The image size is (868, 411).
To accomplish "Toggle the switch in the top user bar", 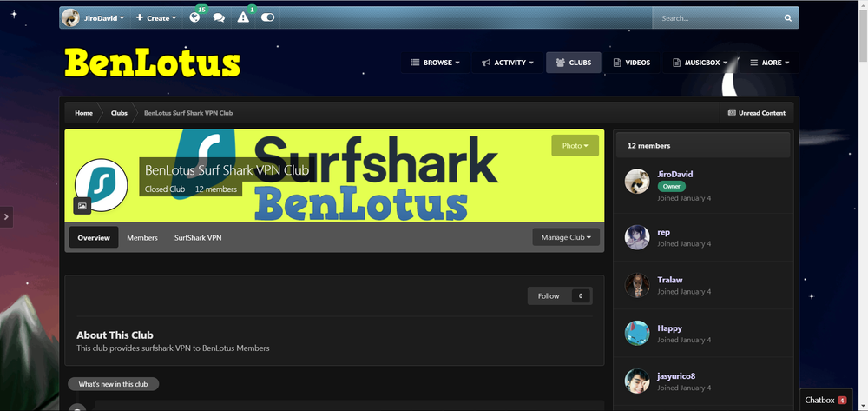I will (x=267, y=18).
